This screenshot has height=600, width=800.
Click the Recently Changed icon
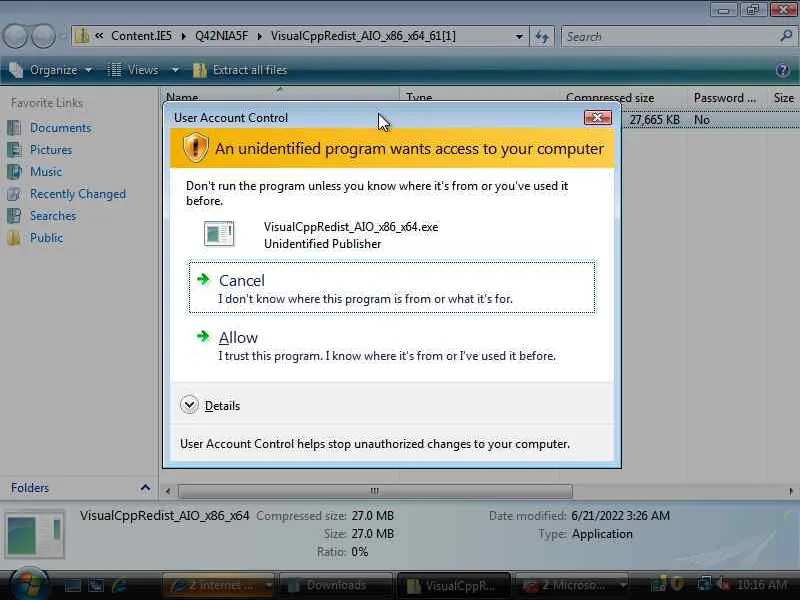coord(14,194)
